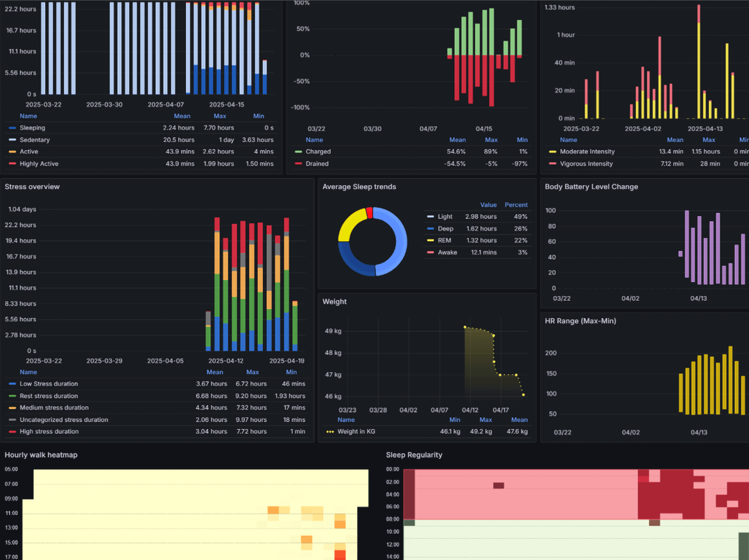
Task: Click the Sleep Regularity panel title
Action: coord(414,455)
